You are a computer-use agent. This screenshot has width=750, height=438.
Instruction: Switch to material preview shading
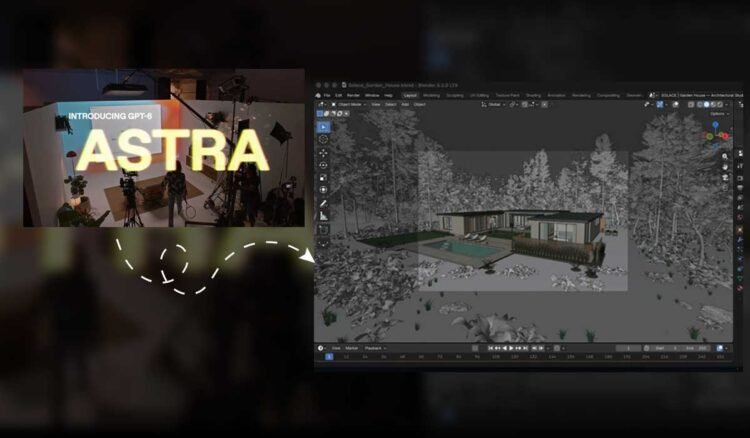click(x=713, y=104)
